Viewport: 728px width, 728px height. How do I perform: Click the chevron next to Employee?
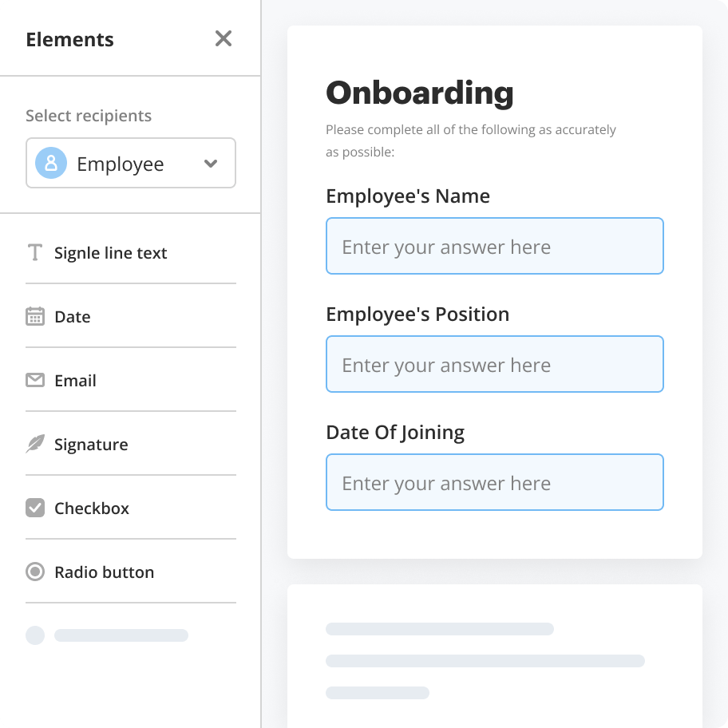(x=210, y=163)
